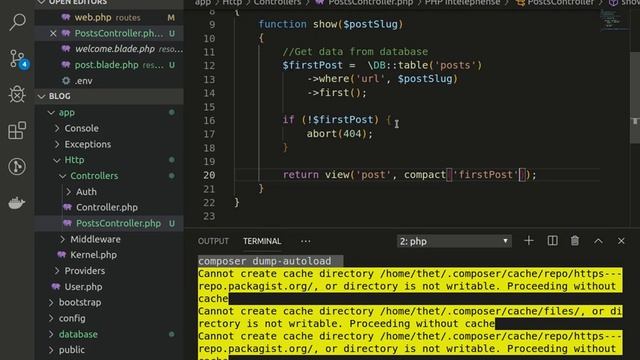The width and height of the screenshot is (640, 360).
Task: Collapse the BLOG folder section
Action: 109,96
